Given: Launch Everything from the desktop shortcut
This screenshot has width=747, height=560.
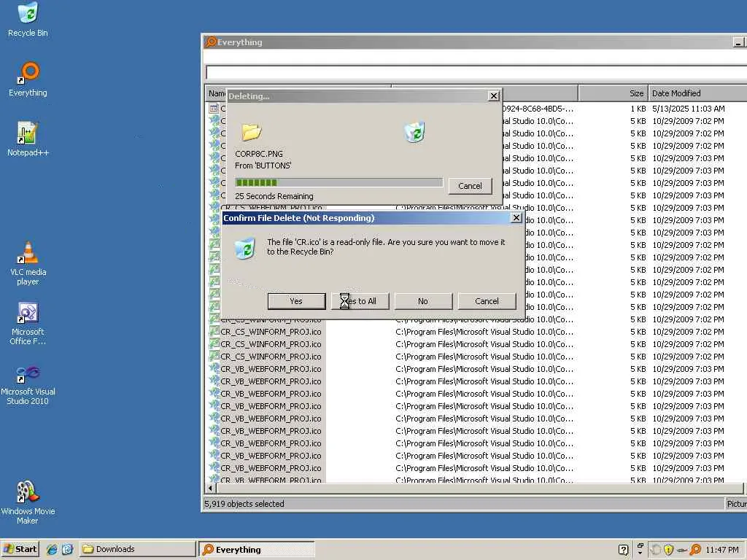Looking at the screenshot, I should pyautogui.click(x=28, y=79).
